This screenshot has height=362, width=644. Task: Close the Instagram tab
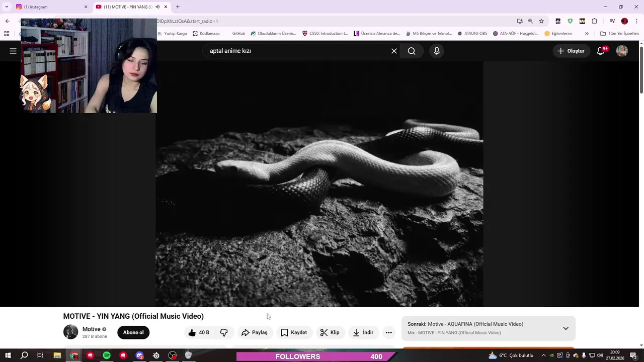pyautogui.click(x=86, y=7)
